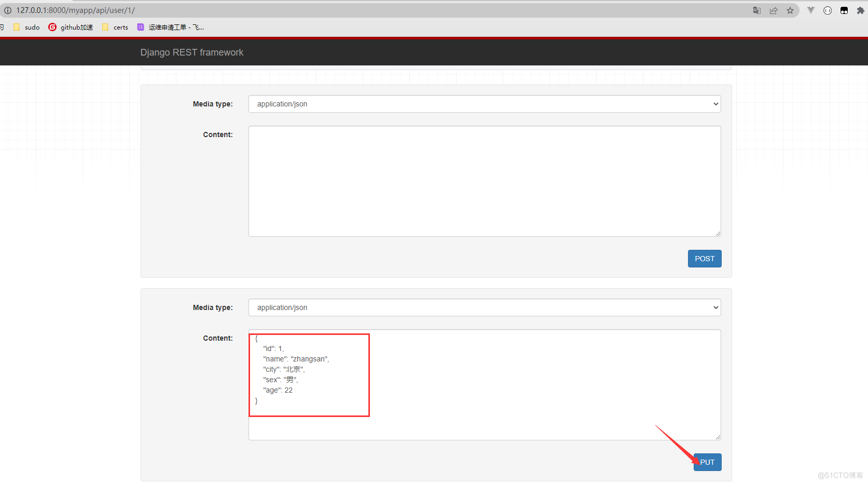This screenshot has width=868, height=484.
Task: Click the "city": "北京" line
Action: click(x=284, y=369)
